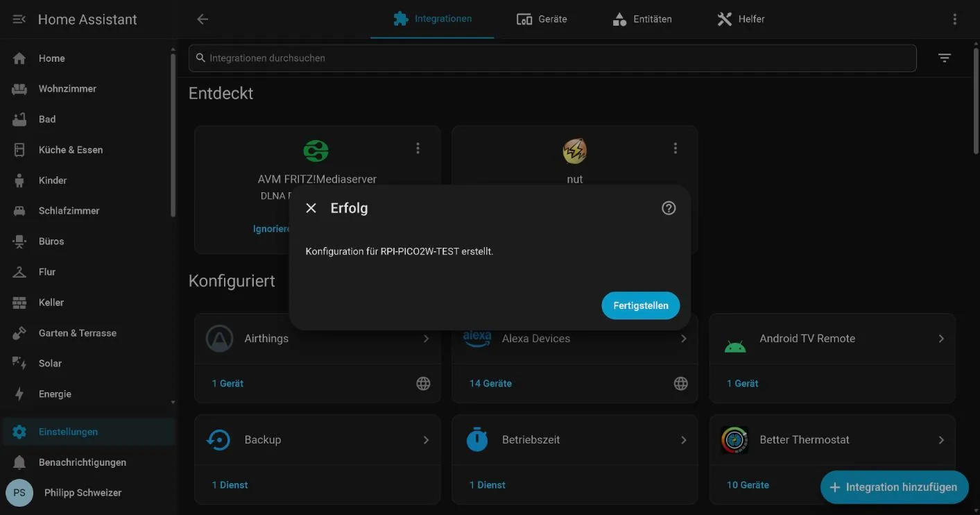Image resolution: width=980 pixels, height=515 pixels.
Task: Expand the Better Thermostat chevron
Action: pos(941,440)
